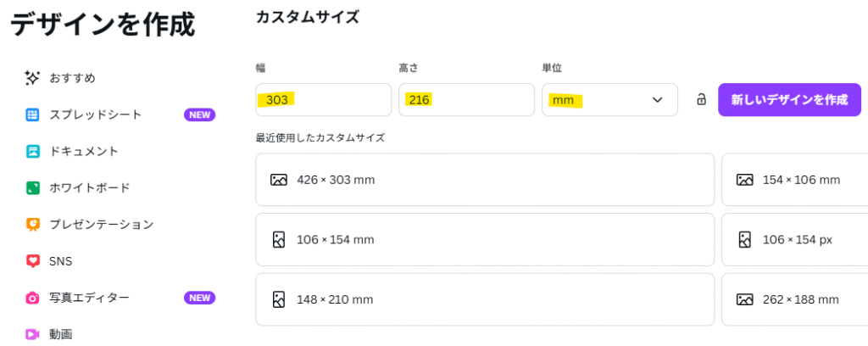The image size is (868, 346).
Task: Click the 動画 video camera icon
Action: click(33, 334)
